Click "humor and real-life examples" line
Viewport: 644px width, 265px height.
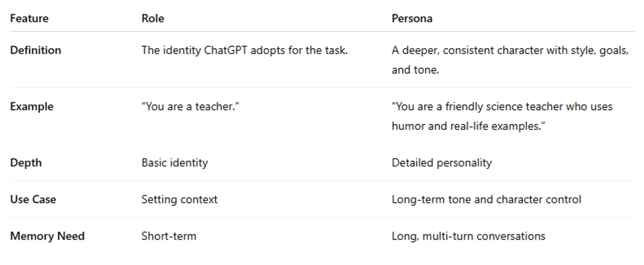tap(468, 126)
